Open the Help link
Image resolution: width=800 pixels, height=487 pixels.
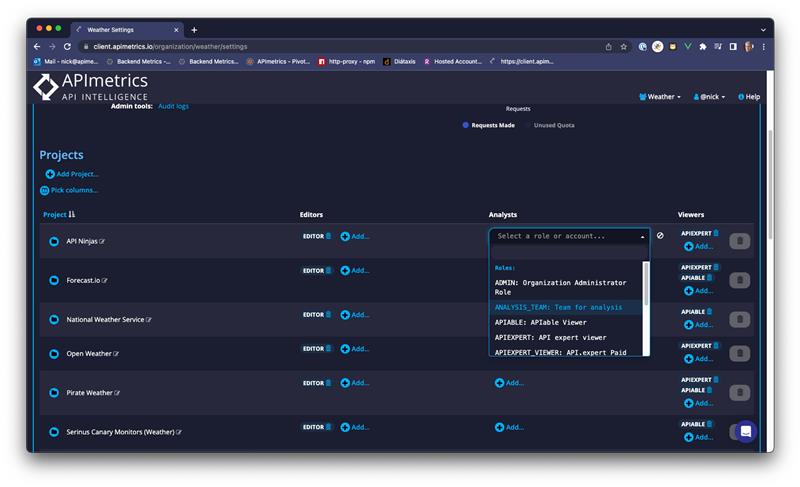pos(748,97)
